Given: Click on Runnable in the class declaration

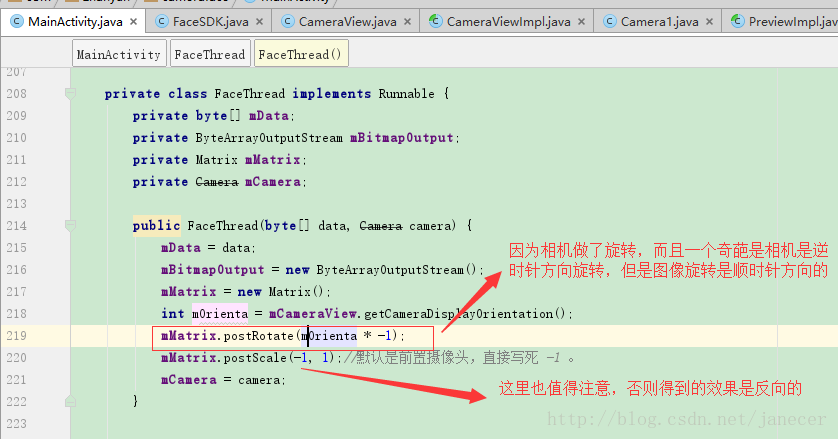Looking at the screenshot, I should (407, 94).
